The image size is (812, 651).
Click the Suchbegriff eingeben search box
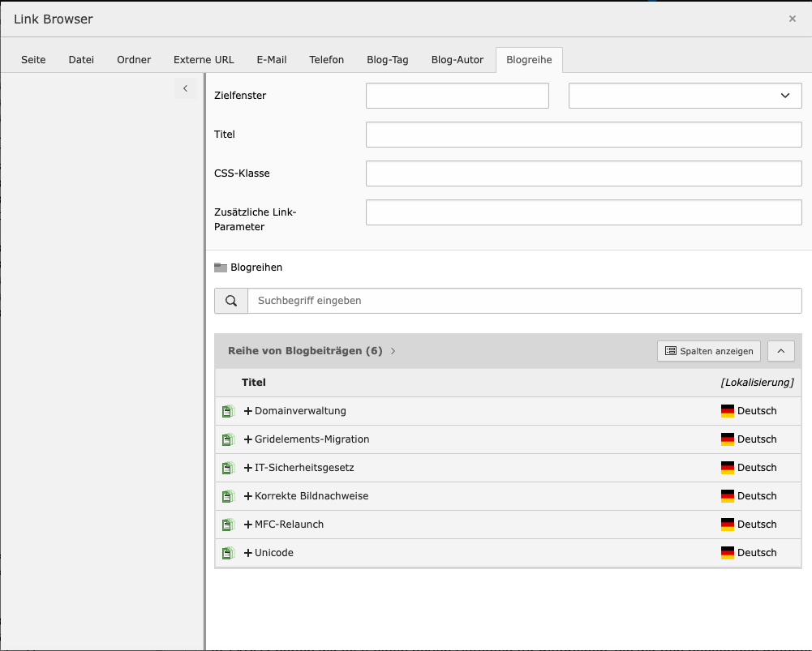525,301
